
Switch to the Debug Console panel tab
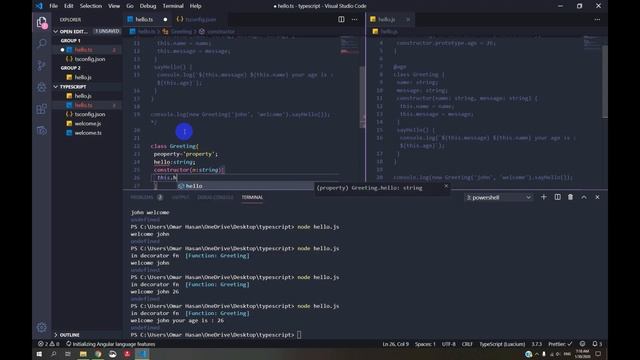pos(215,198)
